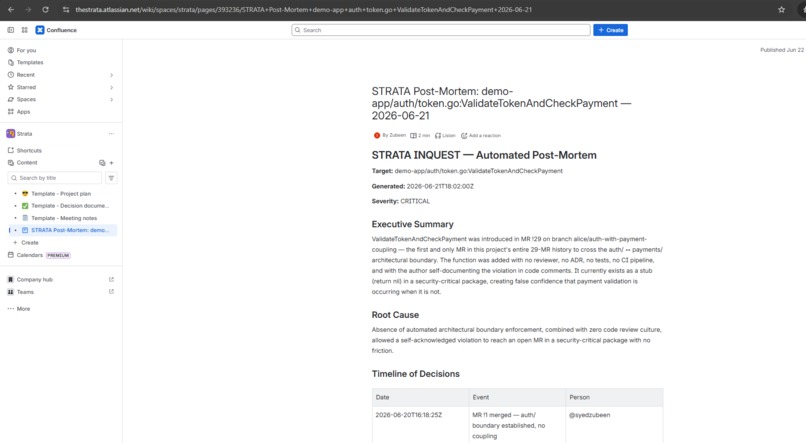Click the Listen button
Screen dimensions: 806x443
pyautogui.click(x=445, y=136)
